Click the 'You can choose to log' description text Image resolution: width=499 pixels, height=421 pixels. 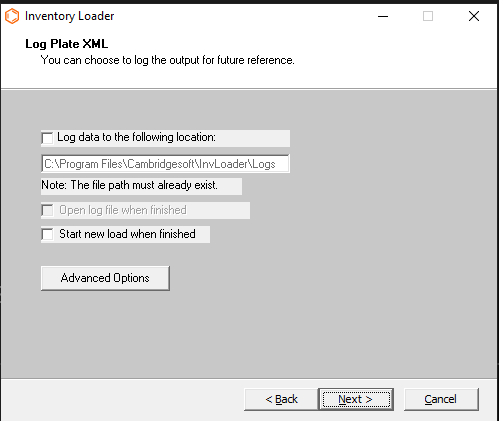pos(168,60)
